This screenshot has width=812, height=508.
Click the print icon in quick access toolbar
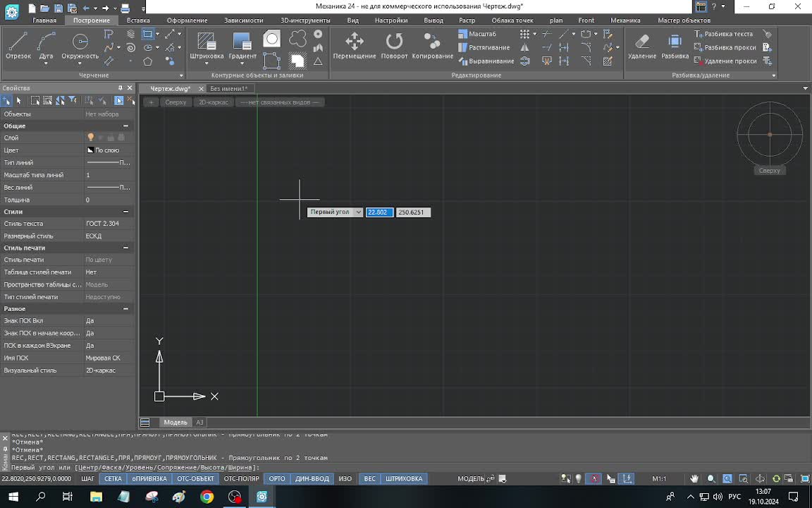click(x=125, y=8)
